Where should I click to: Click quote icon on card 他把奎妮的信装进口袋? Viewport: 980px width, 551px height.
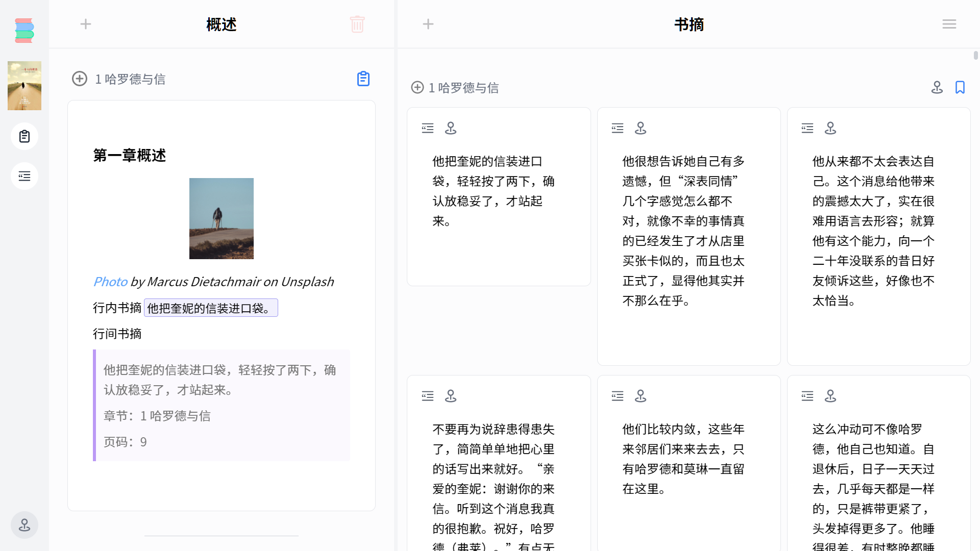[428, 128]
